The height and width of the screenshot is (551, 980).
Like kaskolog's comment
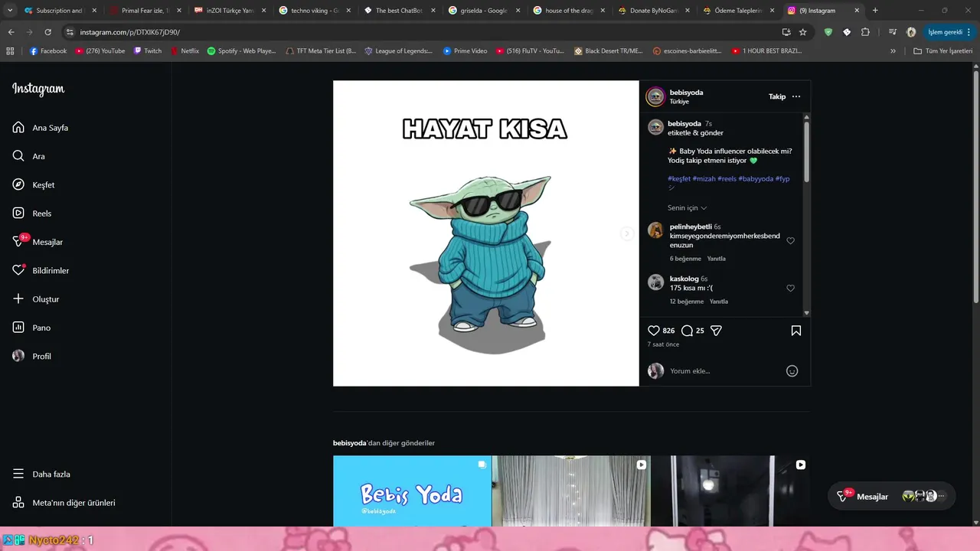pos(791,288)
